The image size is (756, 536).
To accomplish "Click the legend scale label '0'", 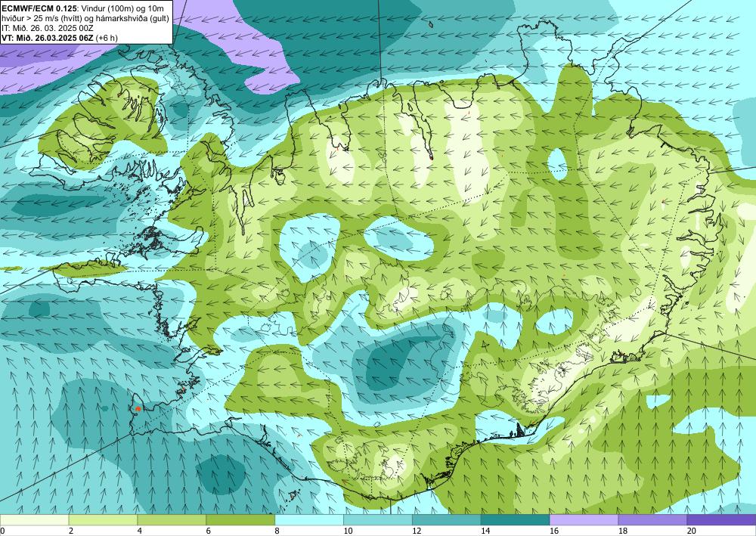I will (2, 531).
